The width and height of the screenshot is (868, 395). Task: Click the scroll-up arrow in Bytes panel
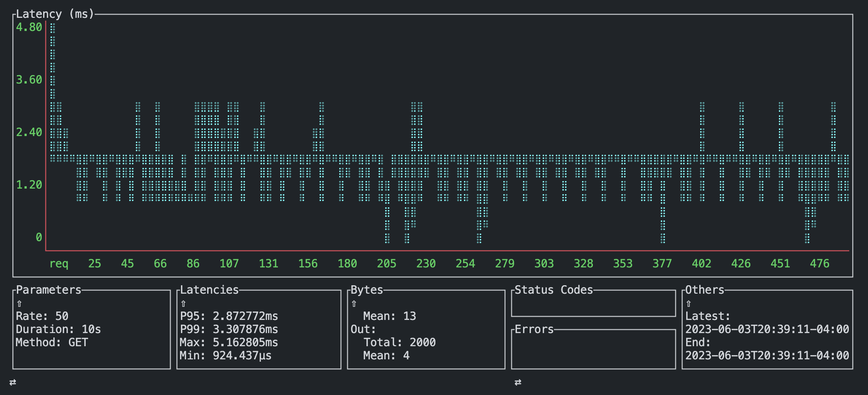tap(354, 304)
